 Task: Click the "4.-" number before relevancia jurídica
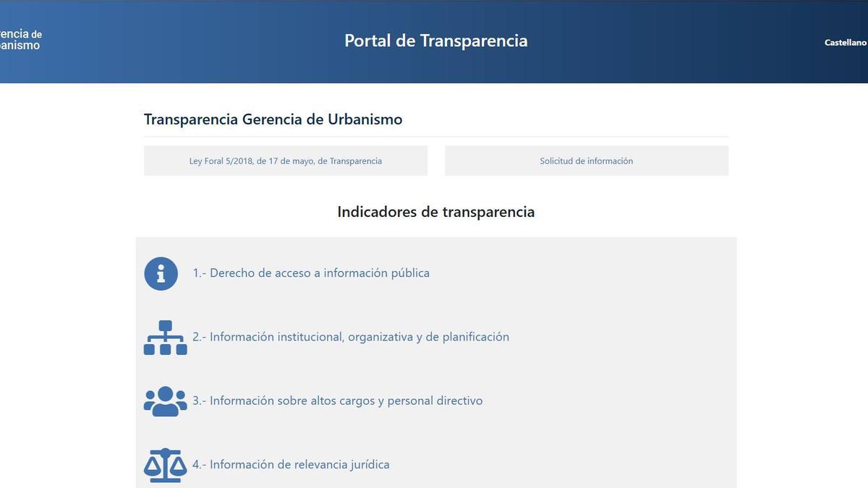200,464
